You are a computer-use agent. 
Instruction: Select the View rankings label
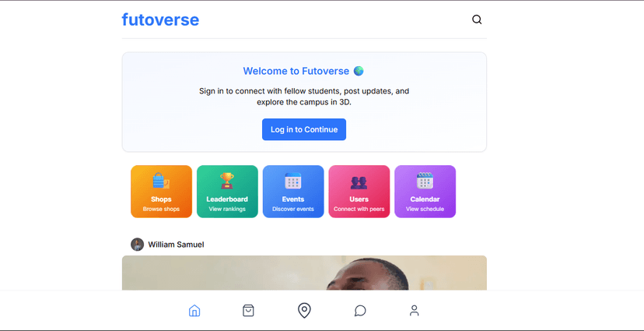point(227,210)
